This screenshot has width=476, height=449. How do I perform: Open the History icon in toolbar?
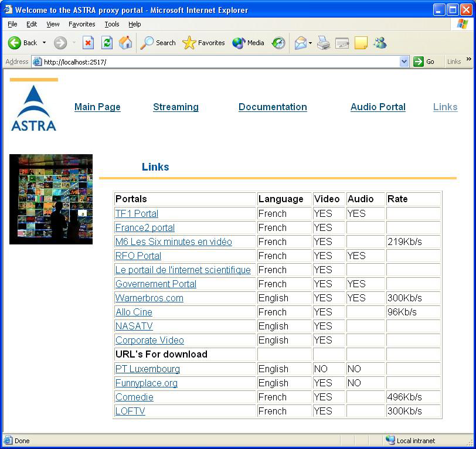coord(278,43)
